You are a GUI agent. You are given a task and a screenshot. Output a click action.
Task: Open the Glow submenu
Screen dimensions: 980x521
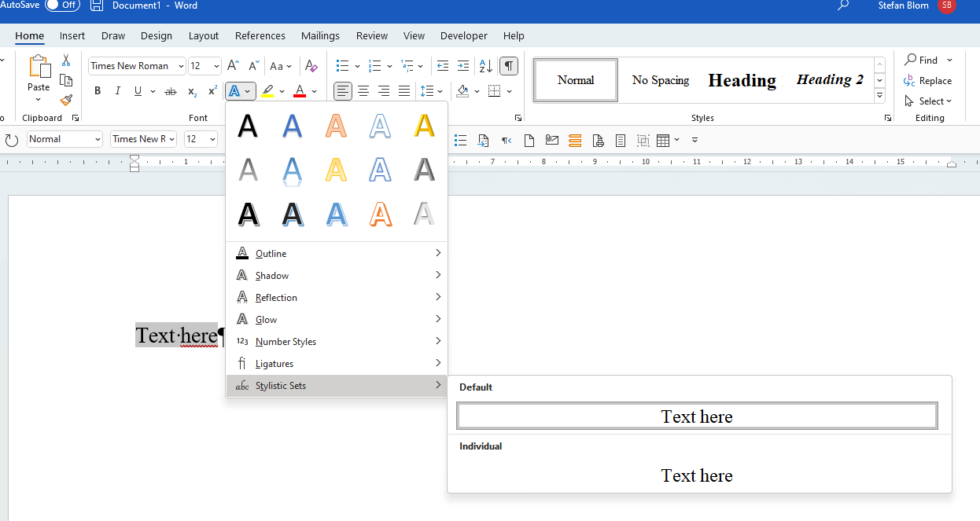[337, 319]
